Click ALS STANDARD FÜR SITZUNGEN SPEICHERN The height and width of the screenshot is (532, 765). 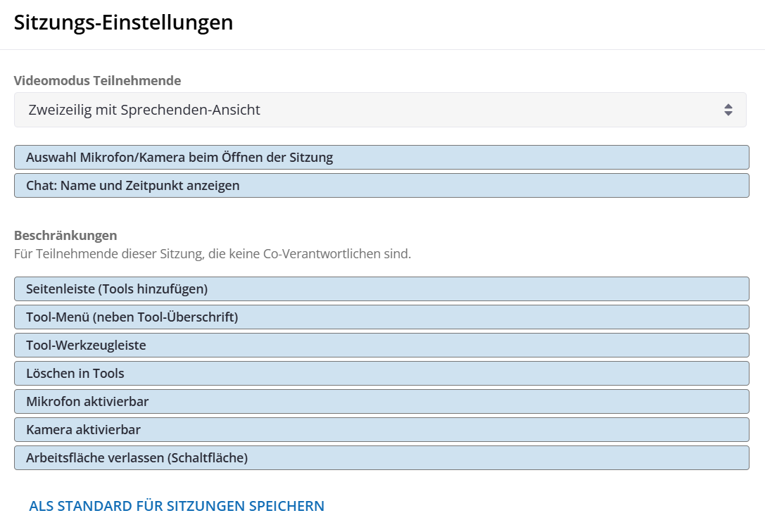click(177, 506)
